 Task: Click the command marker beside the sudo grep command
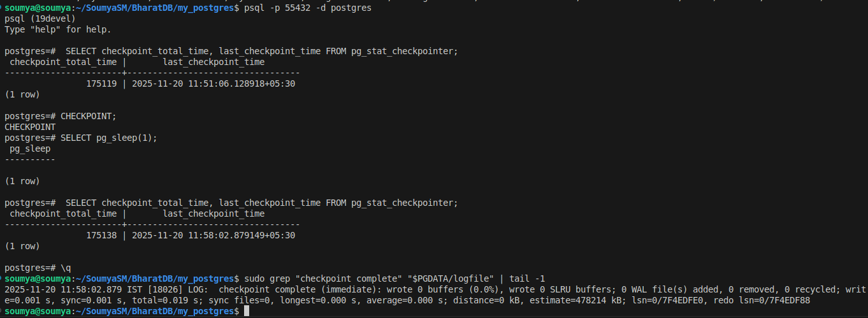pyautogui.click(x=2, y=279)
